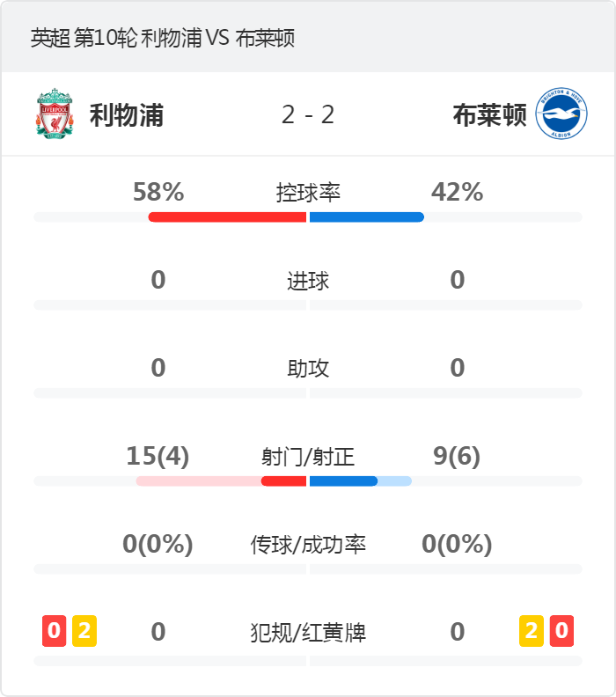Viewport: 616px width, 697px height.
Task: Click Brighton's red card count badge
Action: [x=561, y=631]
